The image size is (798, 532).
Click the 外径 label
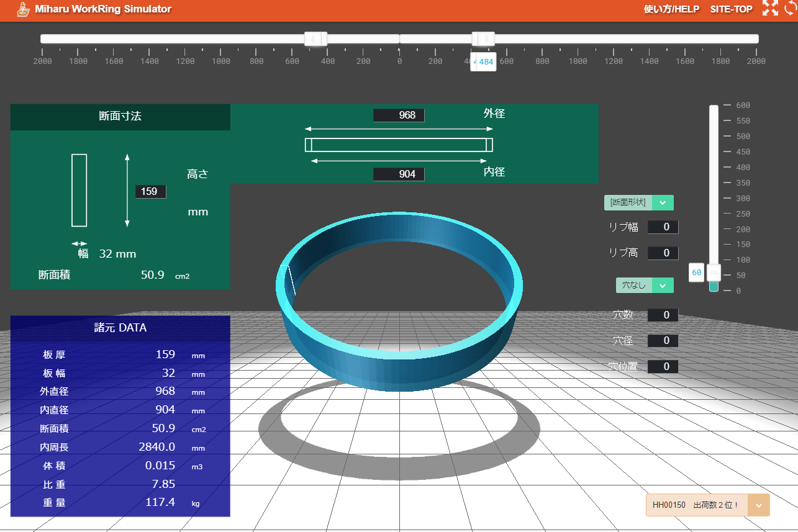click(x=494, y=114)
